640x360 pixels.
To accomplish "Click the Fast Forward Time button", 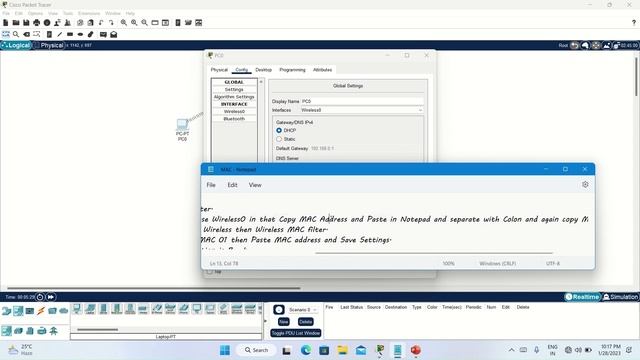I will 51,297.
